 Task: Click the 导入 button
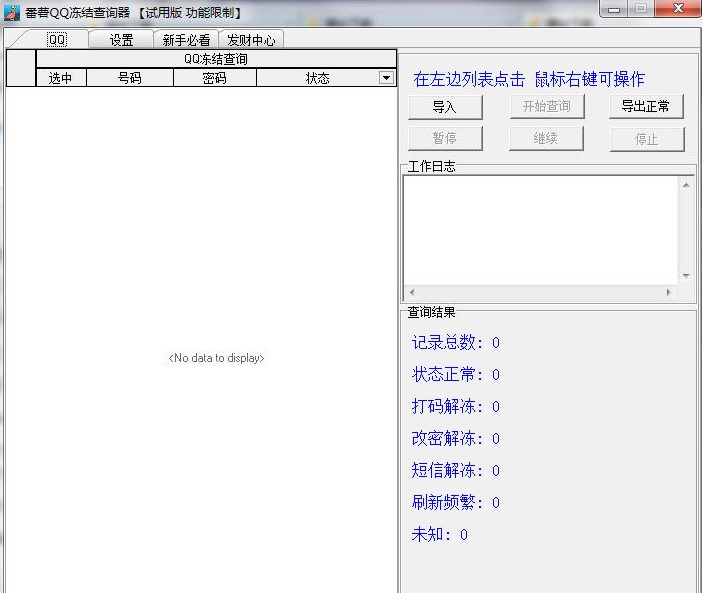pyautogui.click(x=445, y=107)
